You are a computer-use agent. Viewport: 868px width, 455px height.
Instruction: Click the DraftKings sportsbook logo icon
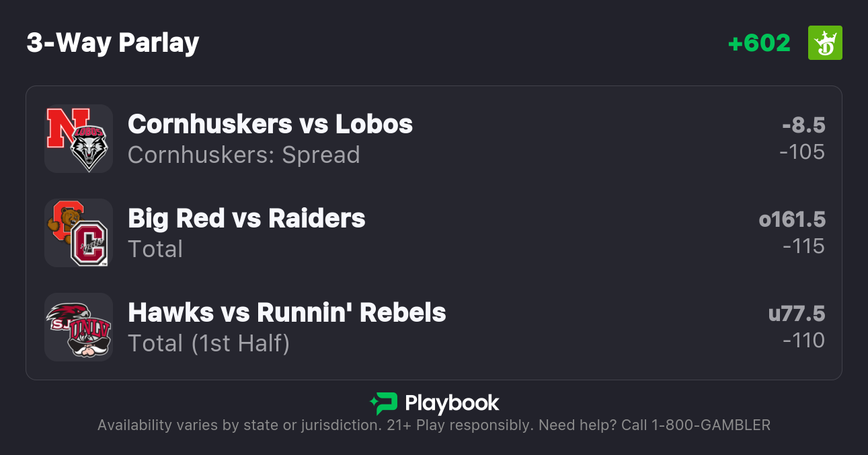825,43
